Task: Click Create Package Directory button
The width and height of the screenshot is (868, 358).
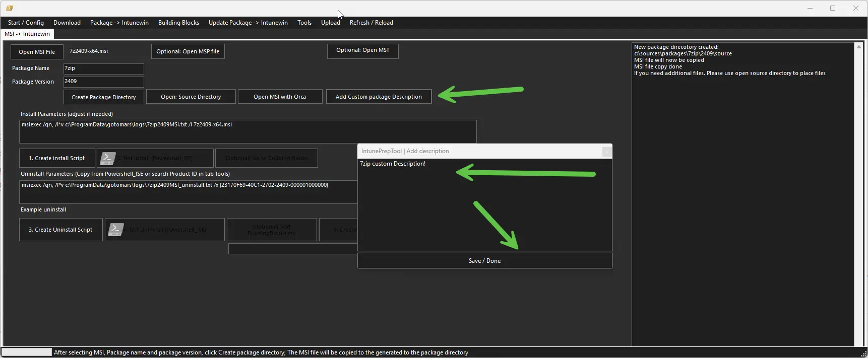Action: [x=104, y=97]
